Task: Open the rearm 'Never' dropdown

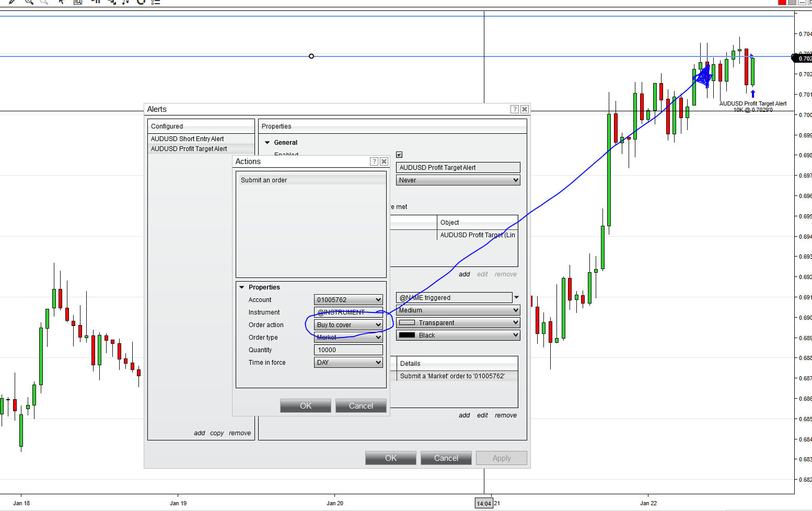Action: [458, 180]
